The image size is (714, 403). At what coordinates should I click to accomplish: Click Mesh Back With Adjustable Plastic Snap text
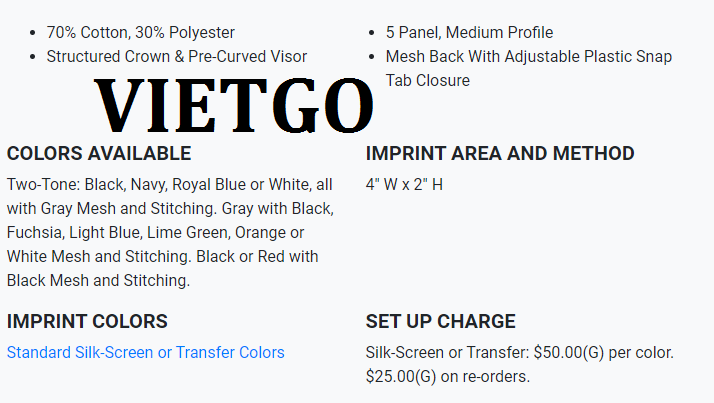click(529, 57)
